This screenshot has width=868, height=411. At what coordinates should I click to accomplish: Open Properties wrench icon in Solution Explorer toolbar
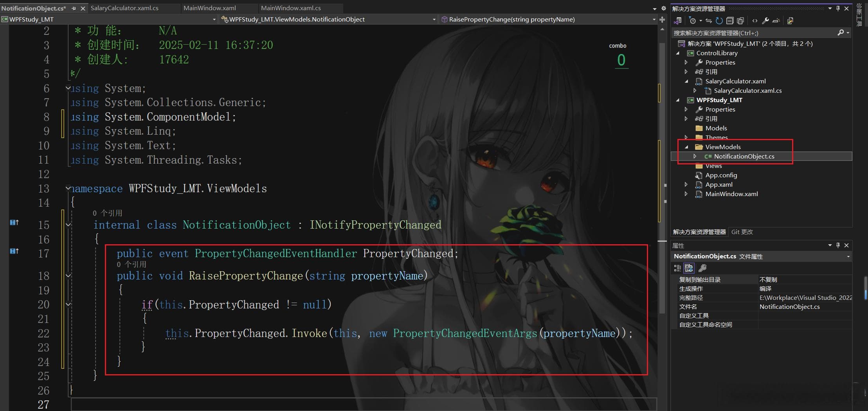coord(765,21)
